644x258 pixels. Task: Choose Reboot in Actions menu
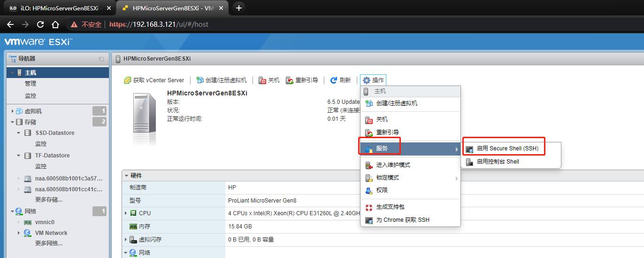click(410, 133)
